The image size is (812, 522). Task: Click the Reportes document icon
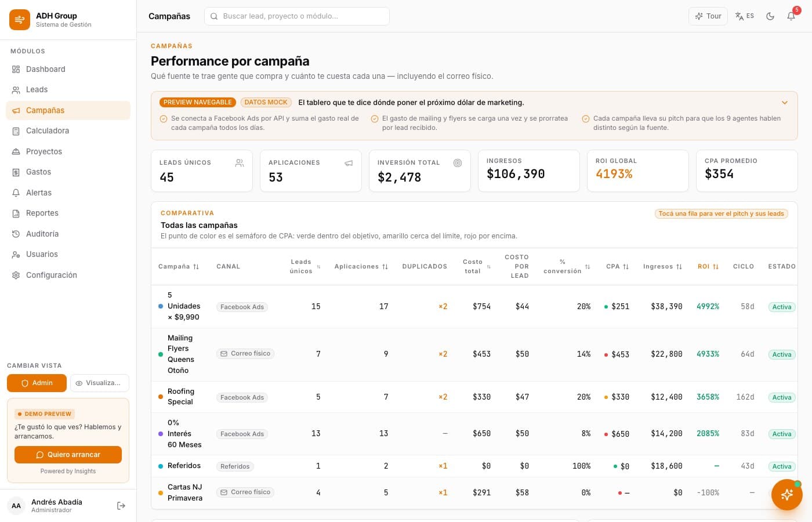click(x=16, y=213)
